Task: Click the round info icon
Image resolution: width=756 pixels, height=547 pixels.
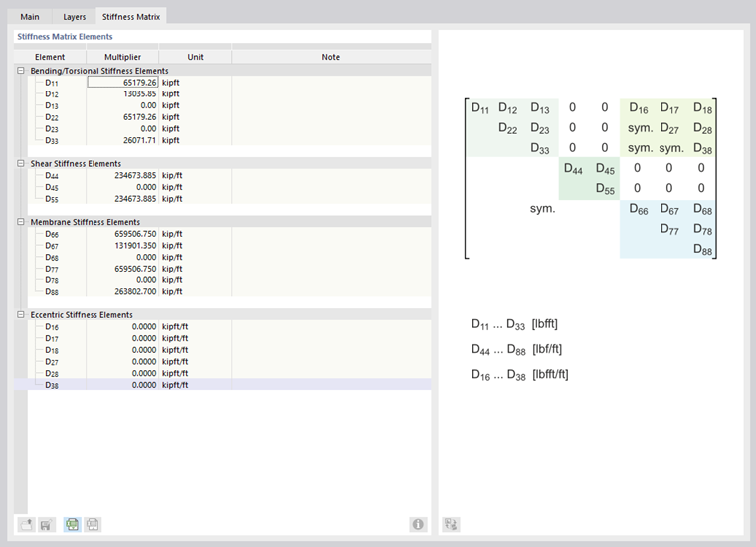Action: click(x=418, y=524)
